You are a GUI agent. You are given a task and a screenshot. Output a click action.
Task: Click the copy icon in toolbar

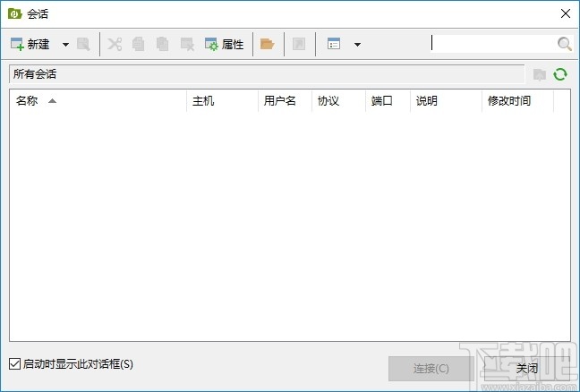pyautogui.click(x=139, y=45)
